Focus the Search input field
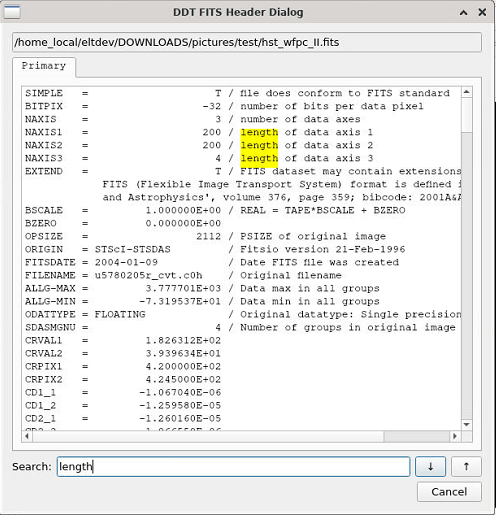 pyautogui.click(x=233, y=466)
